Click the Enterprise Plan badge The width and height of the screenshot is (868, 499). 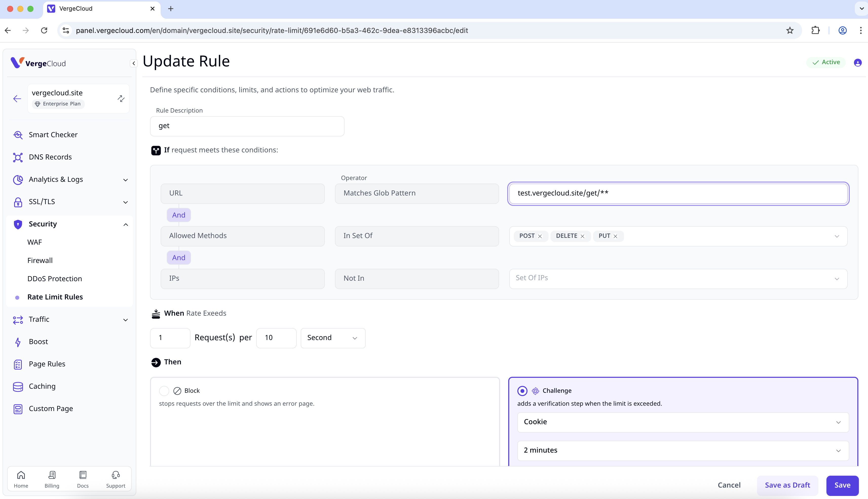(x=58, y=104)
